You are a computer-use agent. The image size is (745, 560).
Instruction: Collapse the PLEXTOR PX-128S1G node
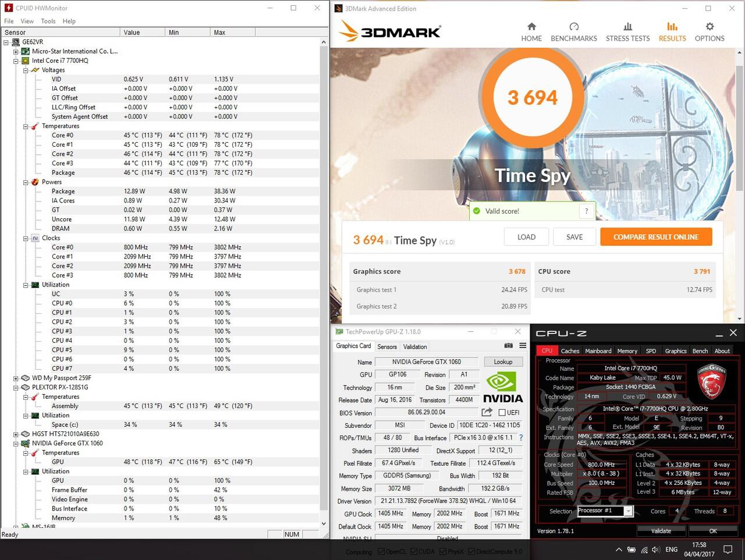[16, 387]
